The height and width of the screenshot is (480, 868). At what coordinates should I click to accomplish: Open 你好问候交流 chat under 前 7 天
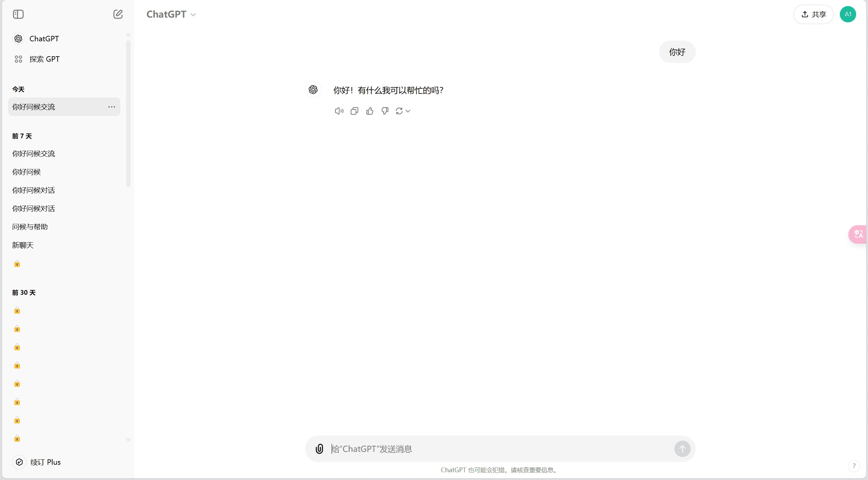[64, 153]
